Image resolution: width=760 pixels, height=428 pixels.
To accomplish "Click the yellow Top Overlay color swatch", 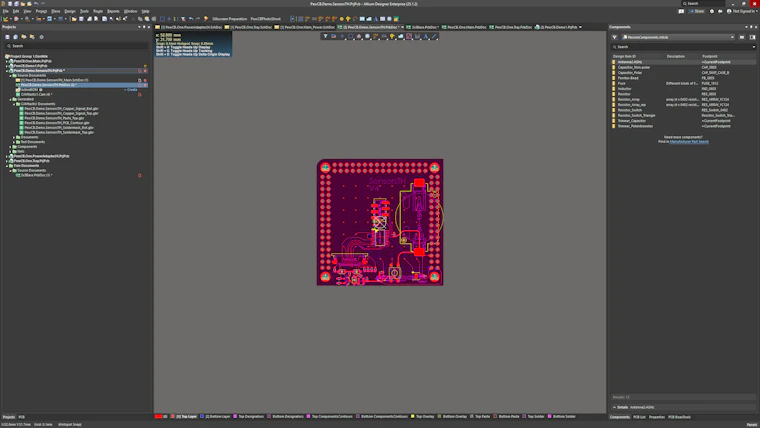I will [412, 416].
